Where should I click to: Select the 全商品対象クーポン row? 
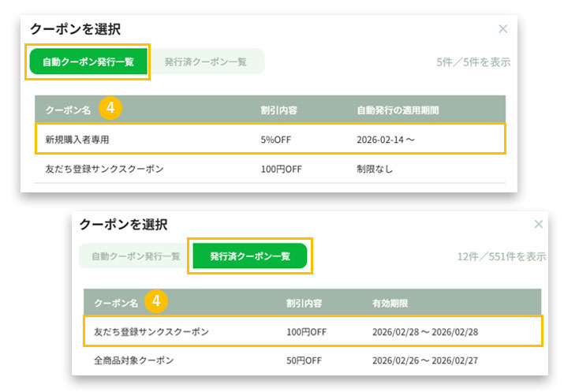point(312,360)
